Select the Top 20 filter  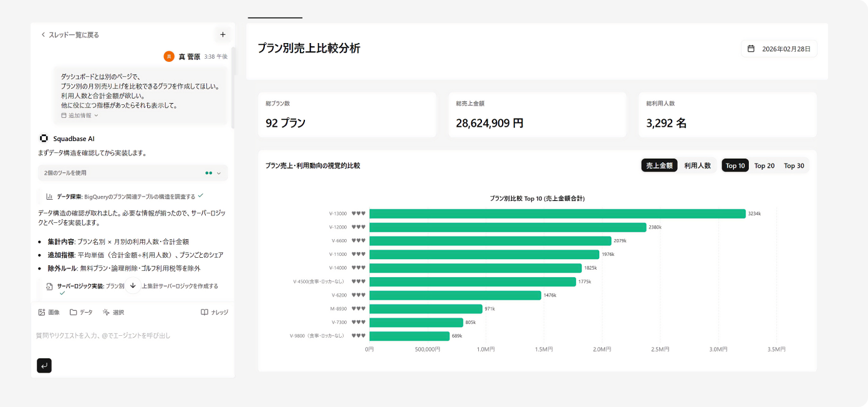point(764,165)
